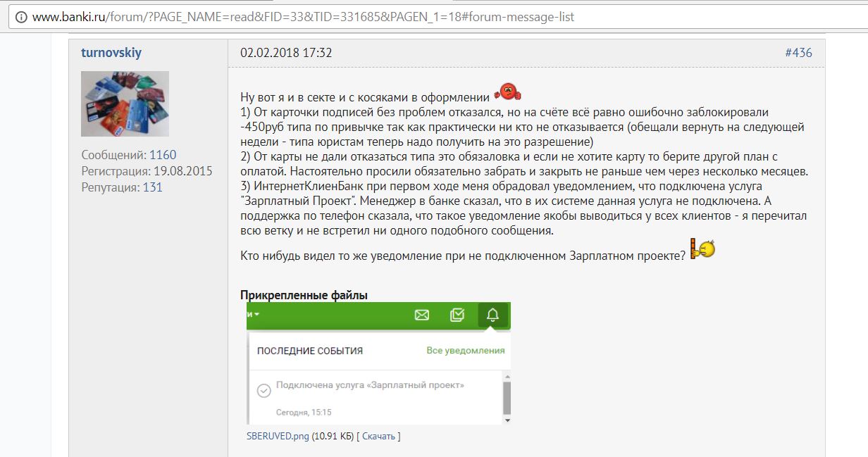868x457 pixels.
Task: Expand the dropdown arrow in green header
Action: pos(256,314)
